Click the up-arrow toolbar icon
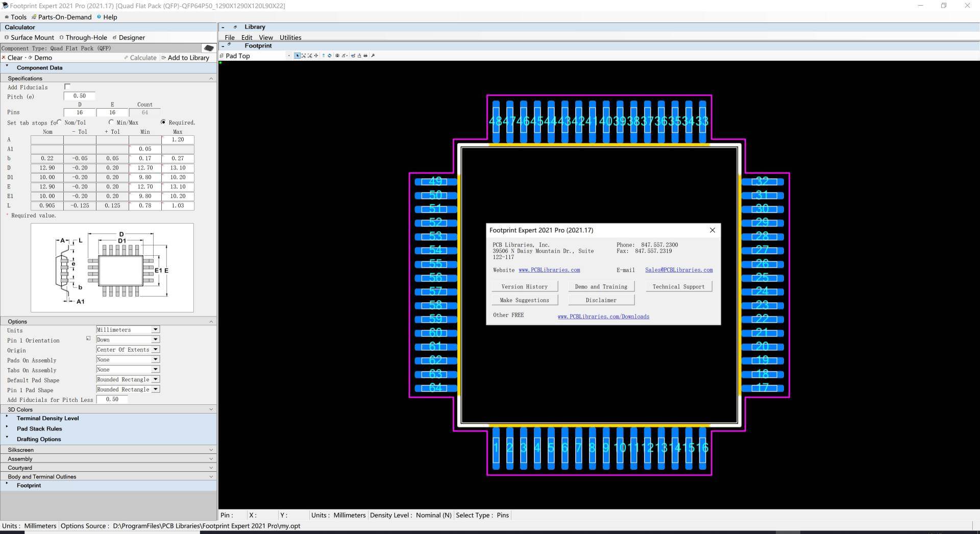Image resolution: width=980 pixels, height=534 pixels. coord(324,56)
